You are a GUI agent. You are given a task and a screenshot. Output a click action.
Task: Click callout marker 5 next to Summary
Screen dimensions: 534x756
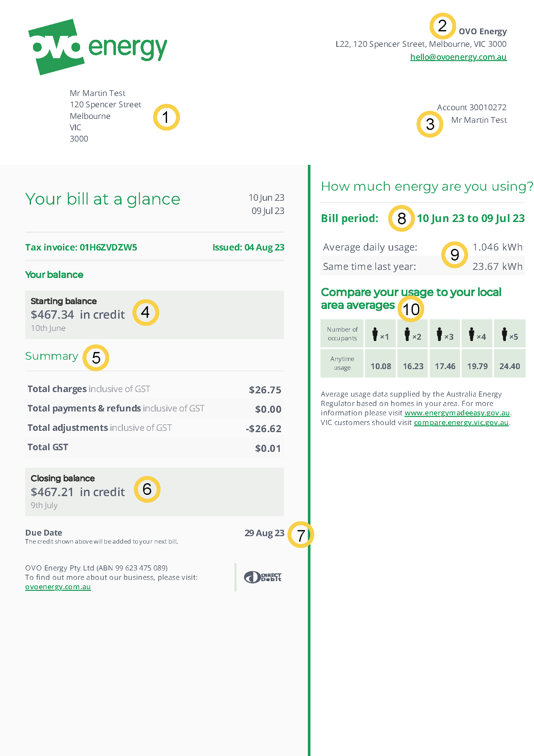click(x=96, y=357)
